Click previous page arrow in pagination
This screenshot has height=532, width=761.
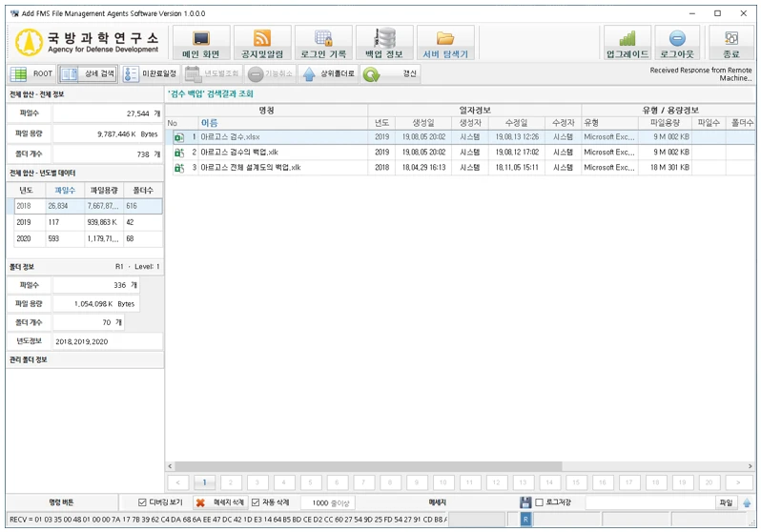click(x=178, y=482)
